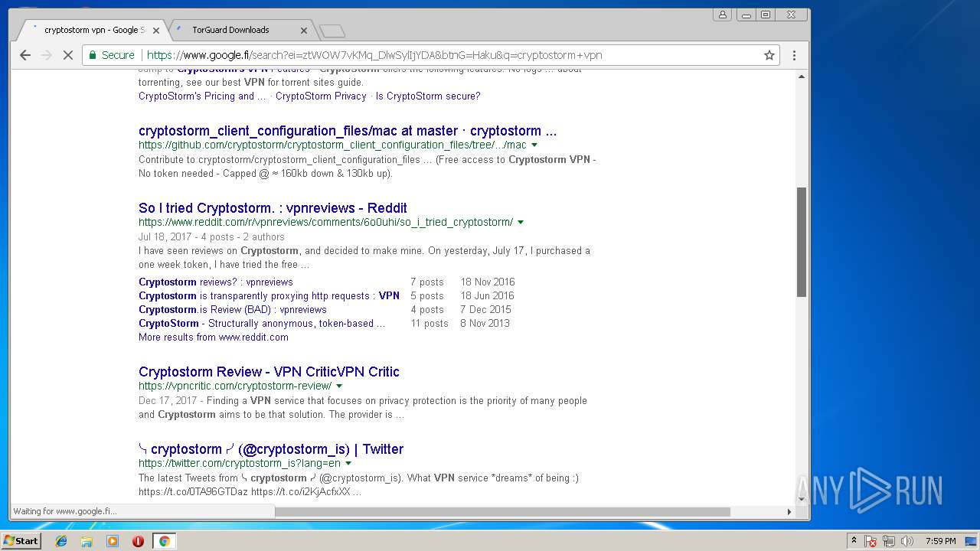Open the cryptostorm_client_configuration_files GitHub result
This screenshot has height=551, width=980.
click(x=348, y=131)
